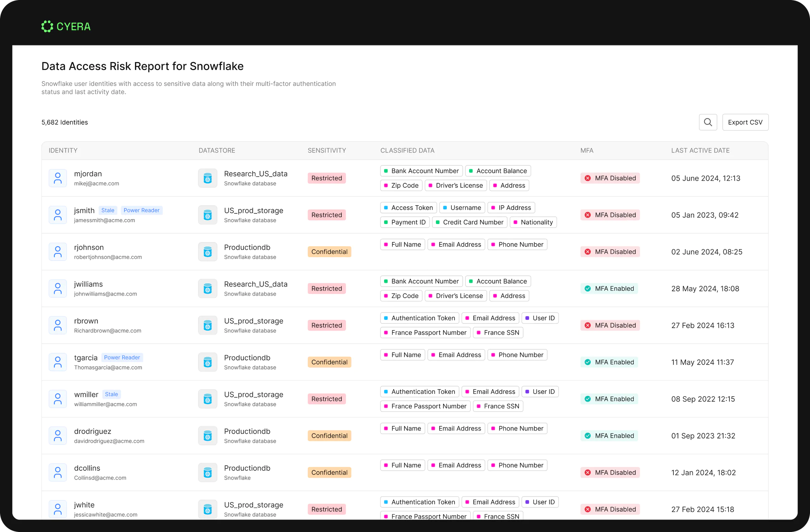Screen dimensions: 810x532
Task: Open the search magnifier icon
Action: coord(708,122)
